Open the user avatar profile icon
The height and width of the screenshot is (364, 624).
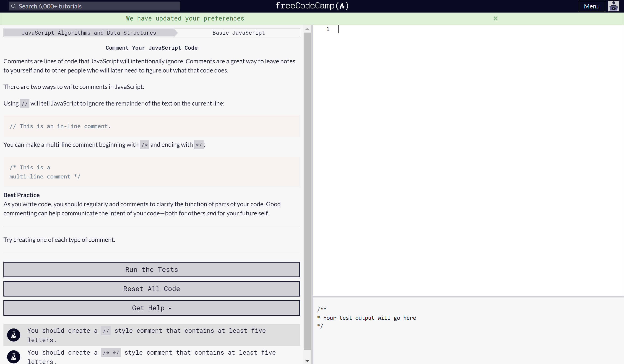pyautogui.click(x=613, y=6)
